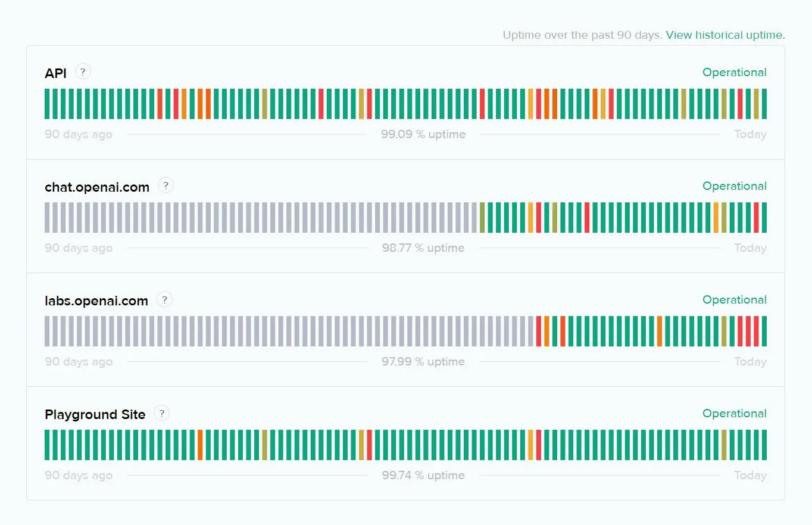Click the question mark next to labs.openai.com

[x=164, y=299]
